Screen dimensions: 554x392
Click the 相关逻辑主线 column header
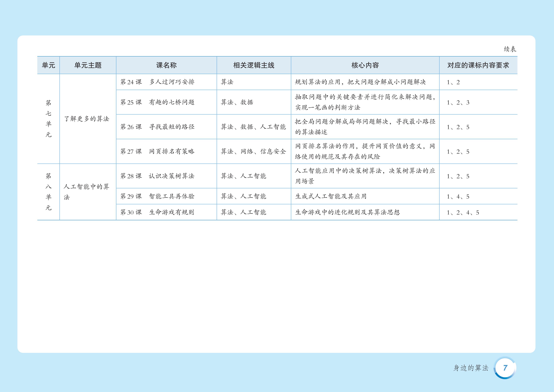click(x=254, y=65)
